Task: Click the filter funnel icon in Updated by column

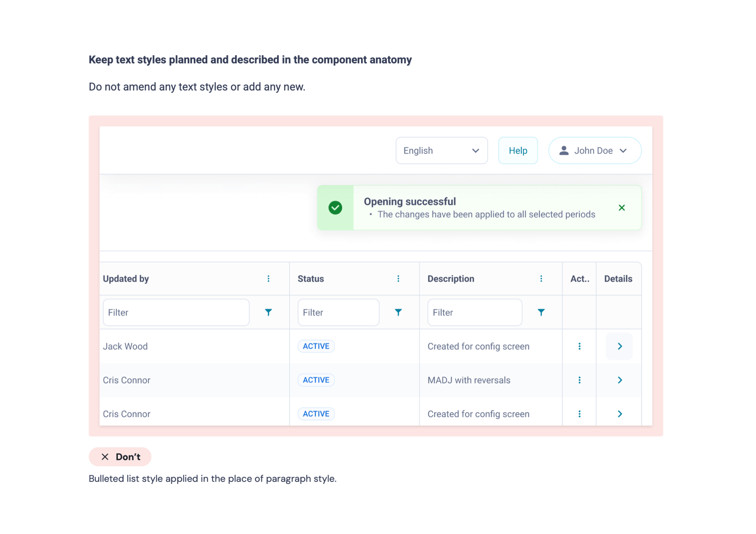Action: click(268, 312)
